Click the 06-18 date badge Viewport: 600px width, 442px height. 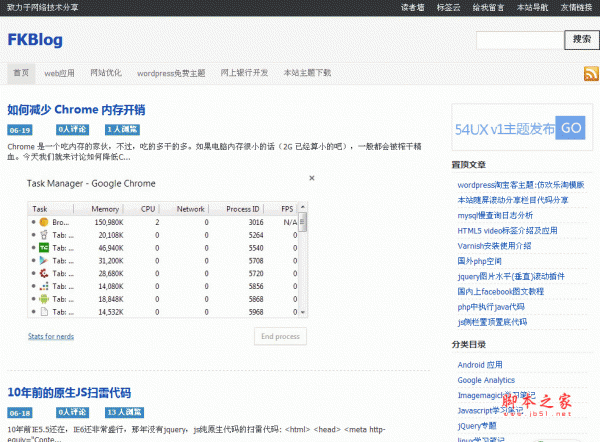20,413
